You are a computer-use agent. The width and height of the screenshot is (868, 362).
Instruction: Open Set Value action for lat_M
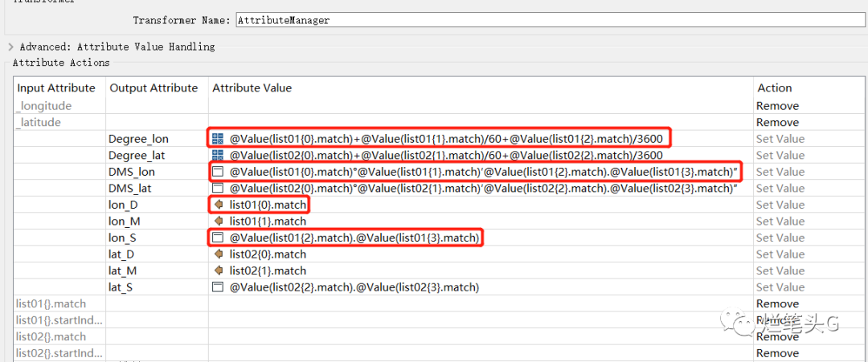point(780,270)
